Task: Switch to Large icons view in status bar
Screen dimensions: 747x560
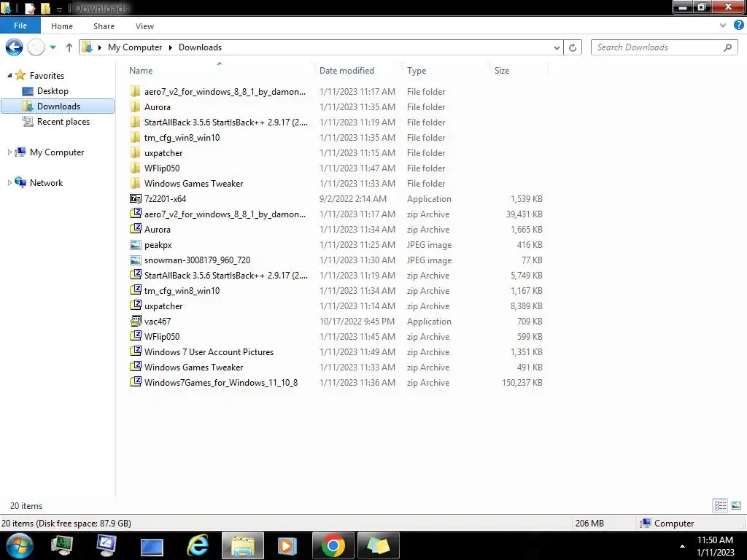Action: coord(736,505)
